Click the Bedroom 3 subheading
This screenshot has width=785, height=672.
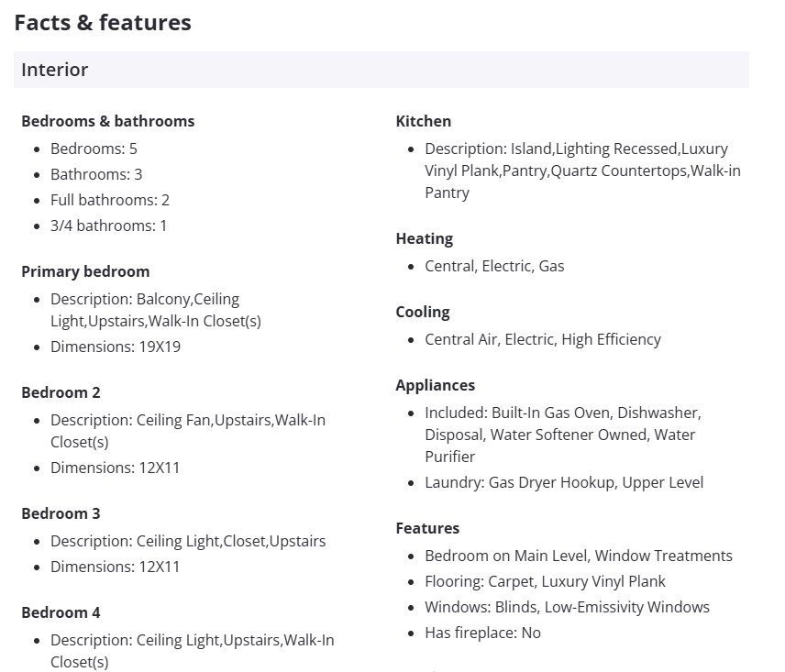click(61, 513)
